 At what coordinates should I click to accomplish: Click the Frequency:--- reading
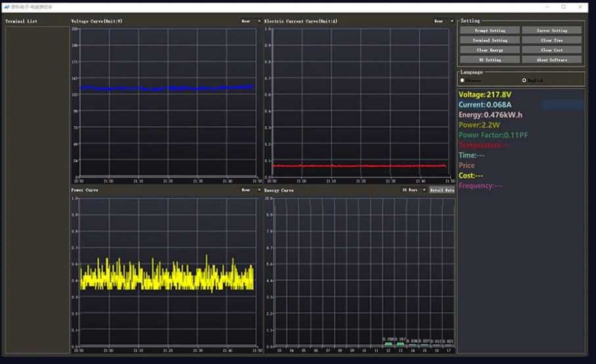480,185
